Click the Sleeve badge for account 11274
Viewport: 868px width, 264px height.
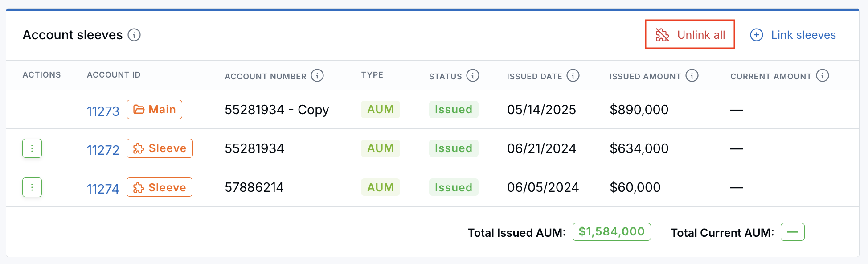pos(160,187)
